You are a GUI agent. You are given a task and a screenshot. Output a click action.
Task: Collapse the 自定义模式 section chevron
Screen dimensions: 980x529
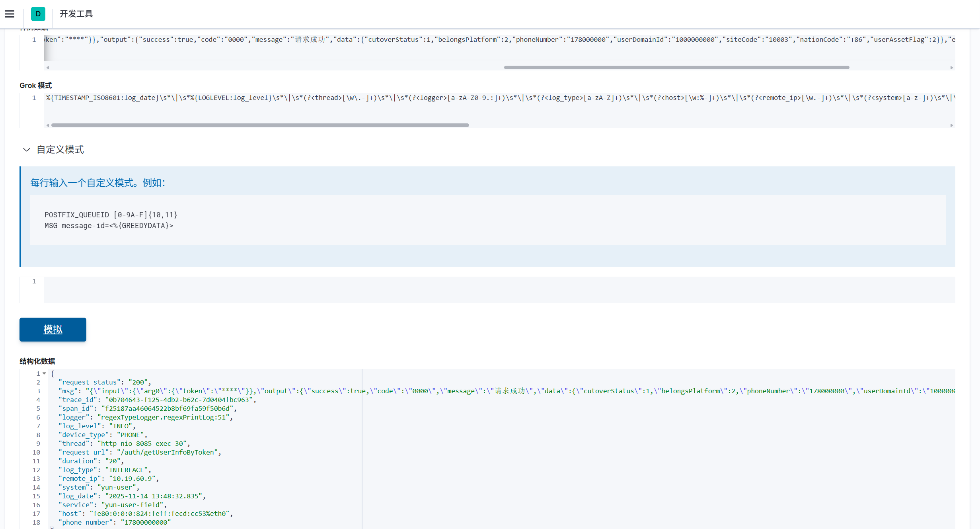point(27,150)
